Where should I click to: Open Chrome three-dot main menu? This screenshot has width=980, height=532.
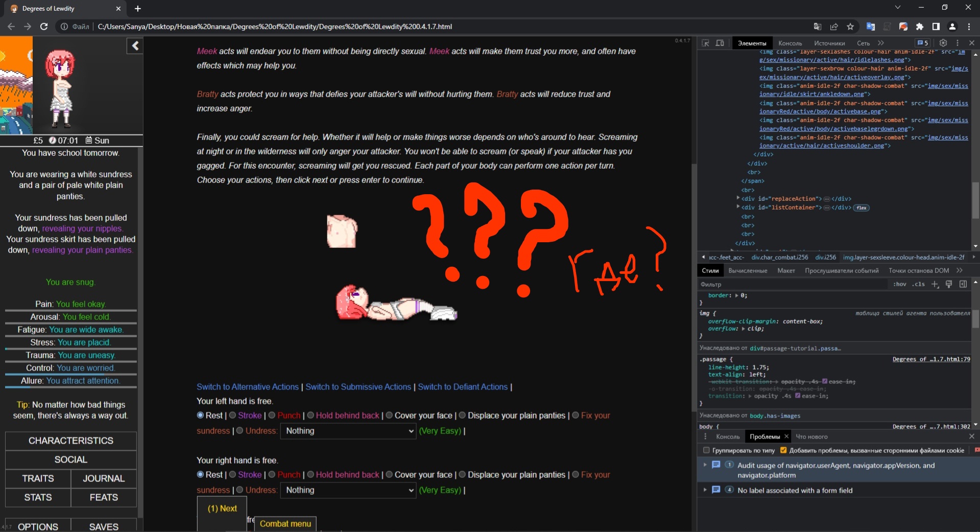(x=969, y=27)
